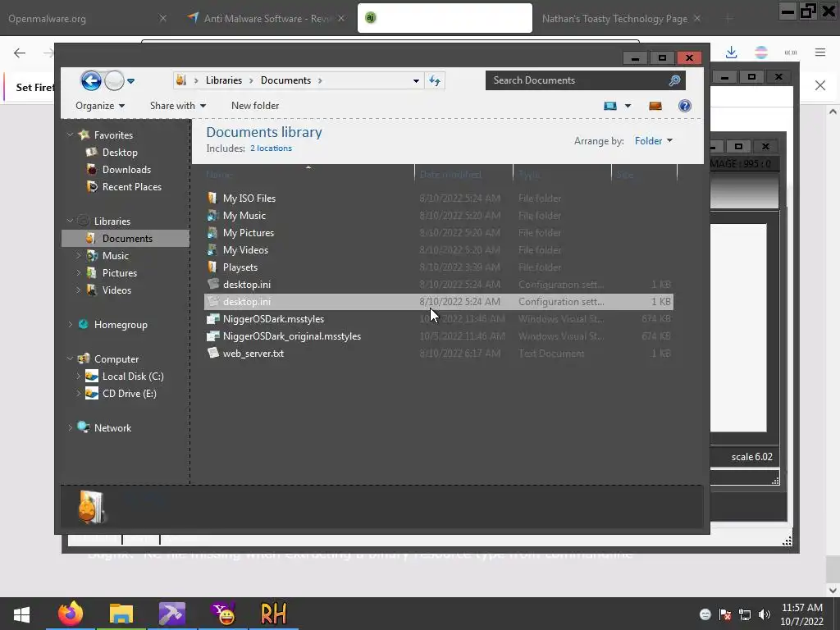Click Explorer's greyed-out Forward arrow button
The width and height of the screenshot is (840, 630).
pos(113,81)
